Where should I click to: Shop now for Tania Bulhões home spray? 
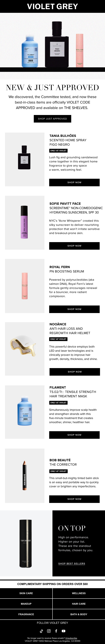point(74,182)
